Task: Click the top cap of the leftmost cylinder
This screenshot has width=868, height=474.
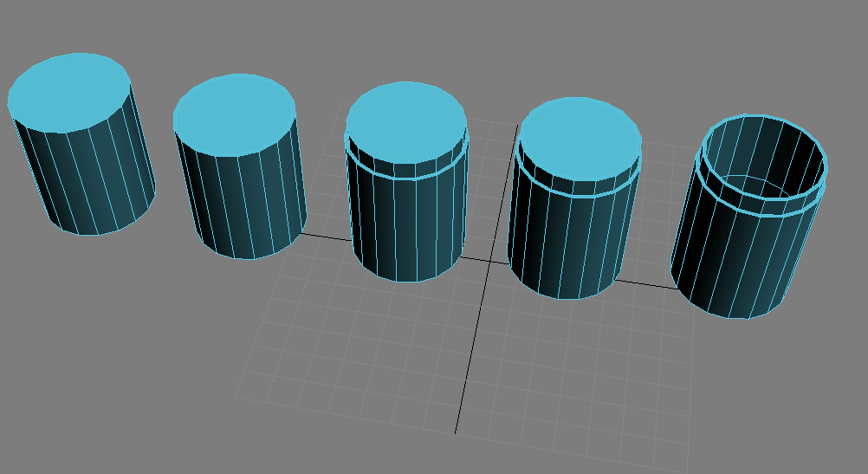Action: (69, 93)
